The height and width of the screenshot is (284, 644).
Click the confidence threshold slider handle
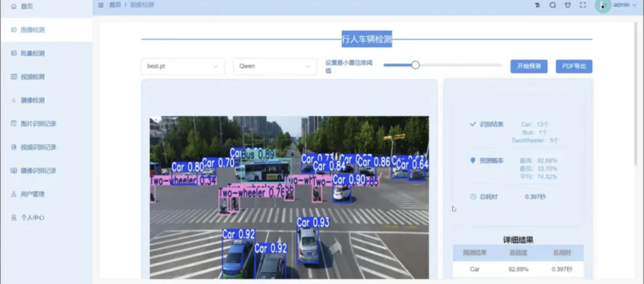click(415, 65)
